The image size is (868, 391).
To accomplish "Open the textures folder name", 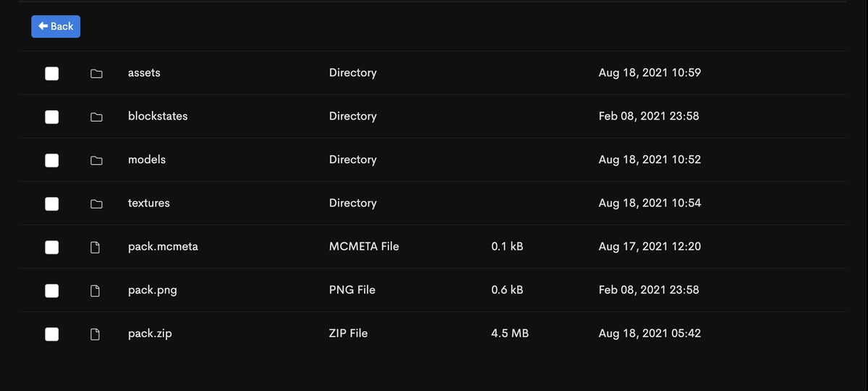I will tap(148, 203).
